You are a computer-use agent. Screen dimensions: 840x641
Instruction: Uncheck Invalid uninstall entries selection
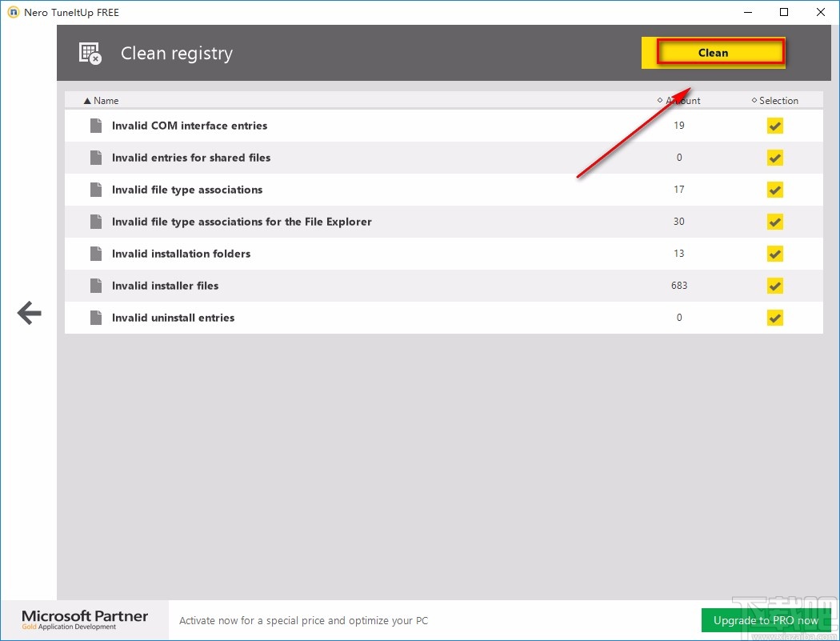pyautogui.click(x=774, y=318)
